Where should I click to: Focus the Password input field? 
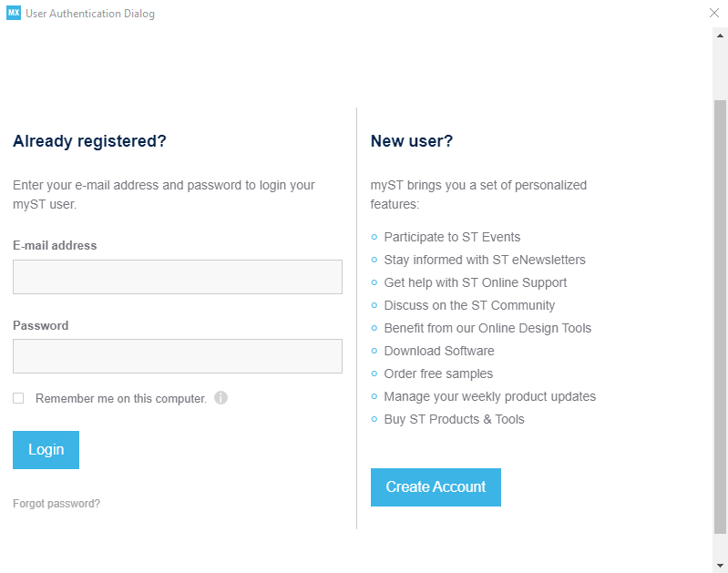tap(178, 356)
